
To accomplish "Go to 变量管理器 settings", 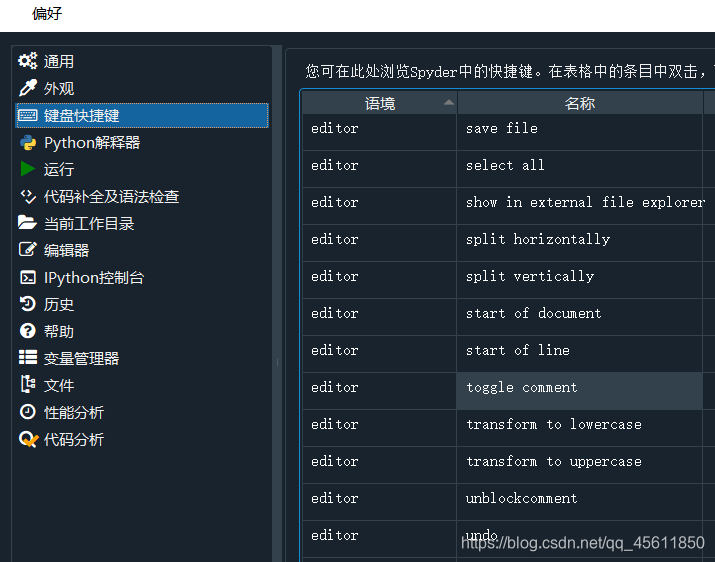I will 142,358.
